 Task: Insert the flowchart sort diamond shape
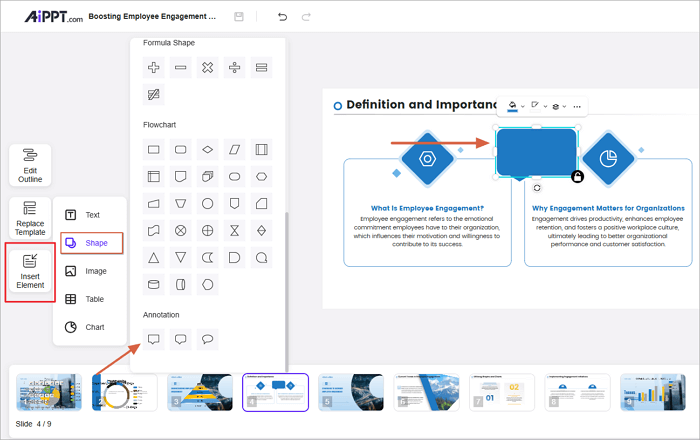click(x=261, y=231)
